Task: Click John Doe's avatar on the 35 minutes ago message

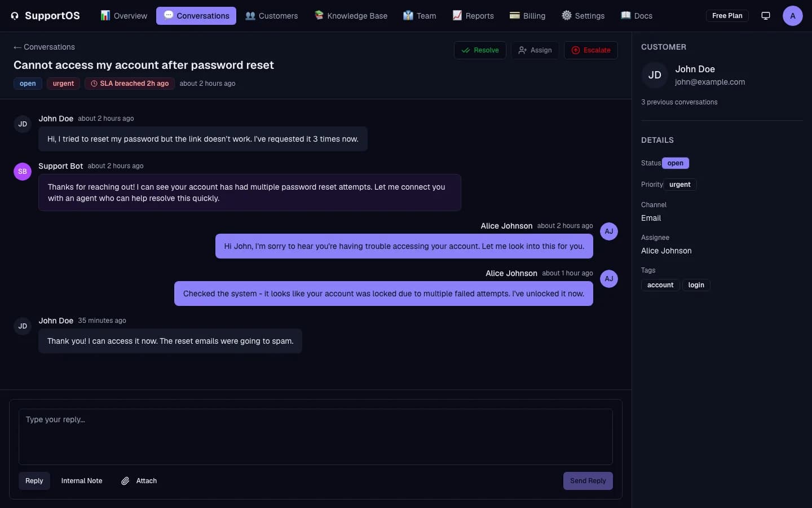Action: pyautogui.click(x=23, y=326)
